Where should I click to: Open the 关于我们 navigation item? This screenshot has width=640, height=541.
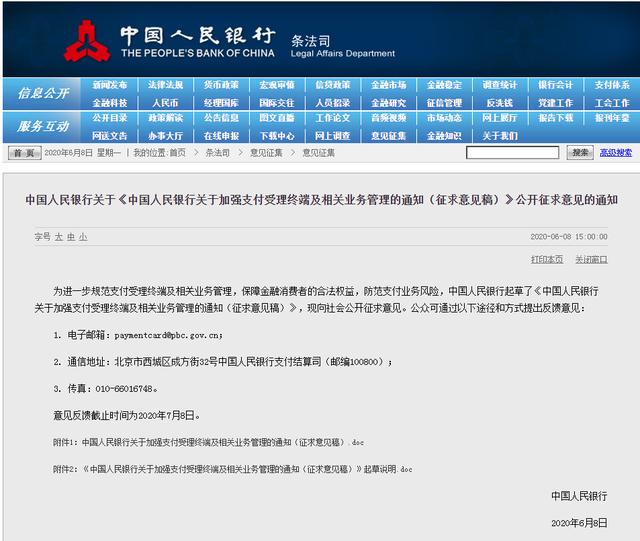pyautogui.click(x=499, y=135)
